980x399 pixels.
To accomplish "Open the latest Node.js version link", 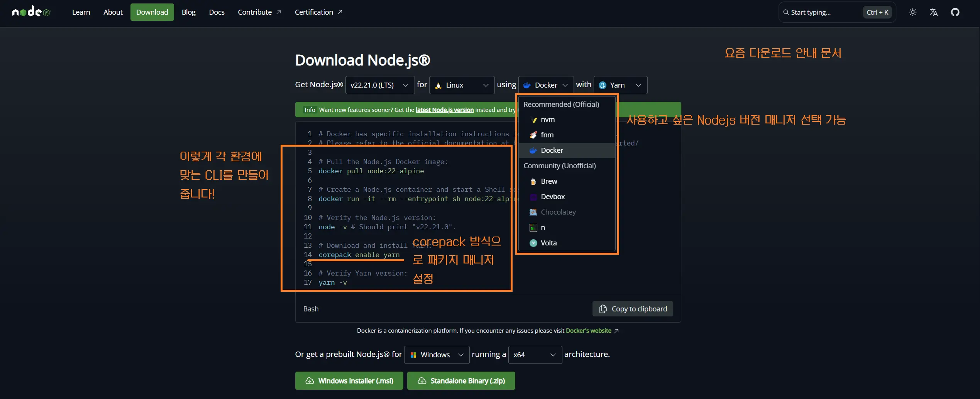I will 444,110.
